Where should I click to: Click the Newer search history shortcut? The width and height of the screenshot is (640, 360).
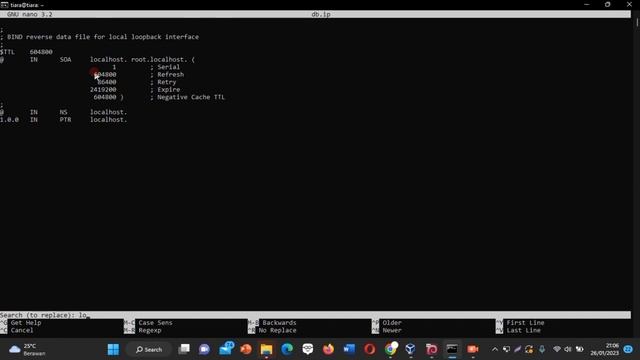387,330
